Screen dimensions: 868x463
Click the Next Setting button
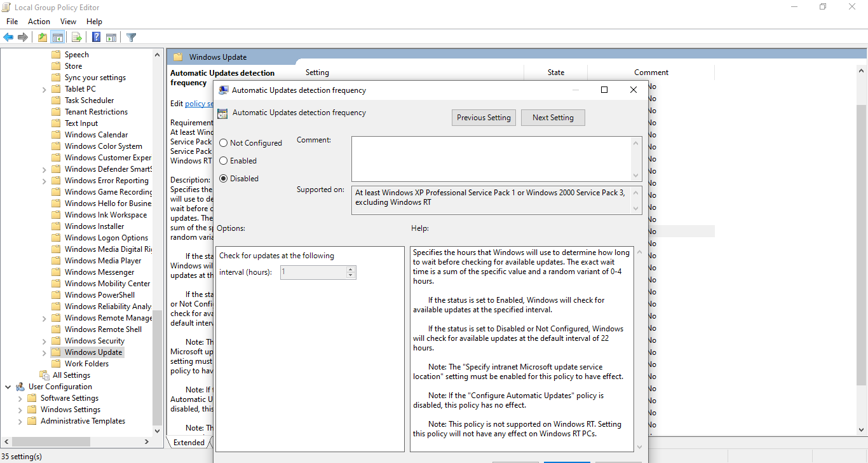point(553,118)
